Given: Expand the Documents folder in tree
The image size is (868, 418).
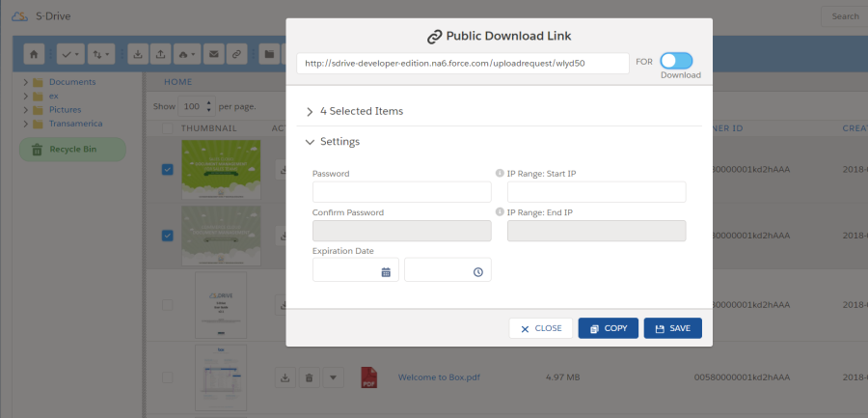Looking at the screenshot, I should pyautogui.click(x=24, y=82).
